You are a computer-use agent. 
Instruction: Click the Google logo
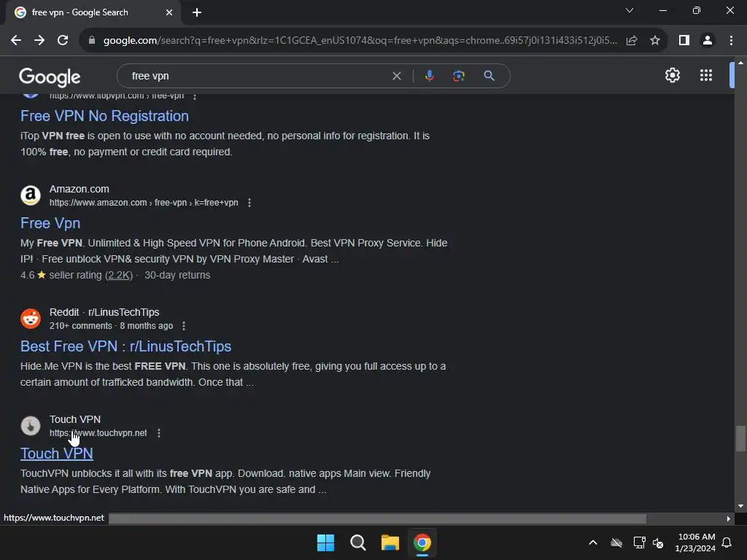pos(50,77)
